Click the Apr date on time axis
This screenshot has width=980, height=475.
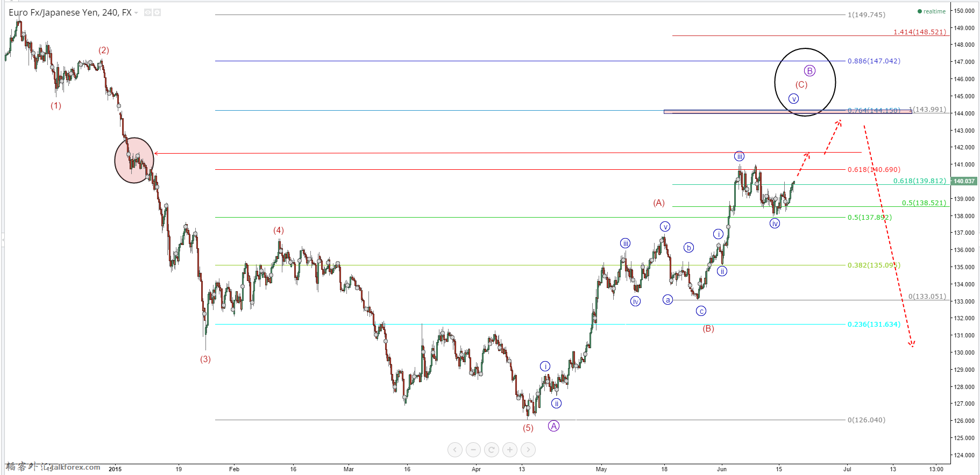tap(476, 469)
